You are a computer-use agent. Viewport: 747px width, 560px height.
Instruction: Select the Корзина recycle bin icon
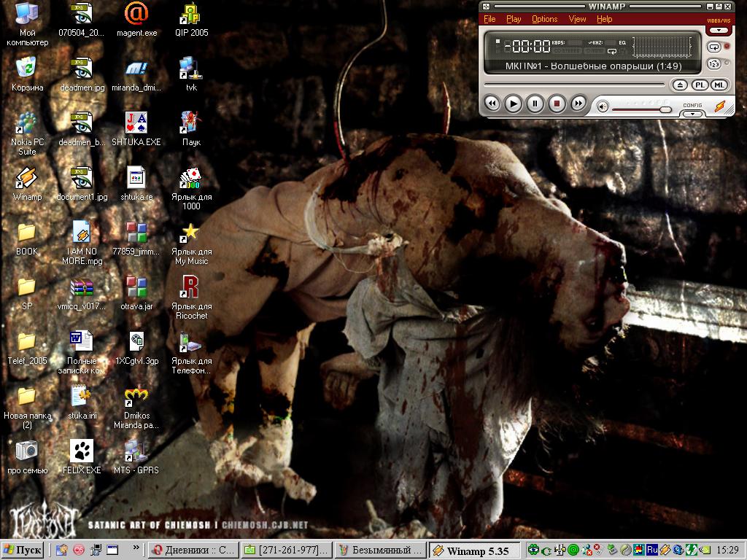tap(27, 74)
